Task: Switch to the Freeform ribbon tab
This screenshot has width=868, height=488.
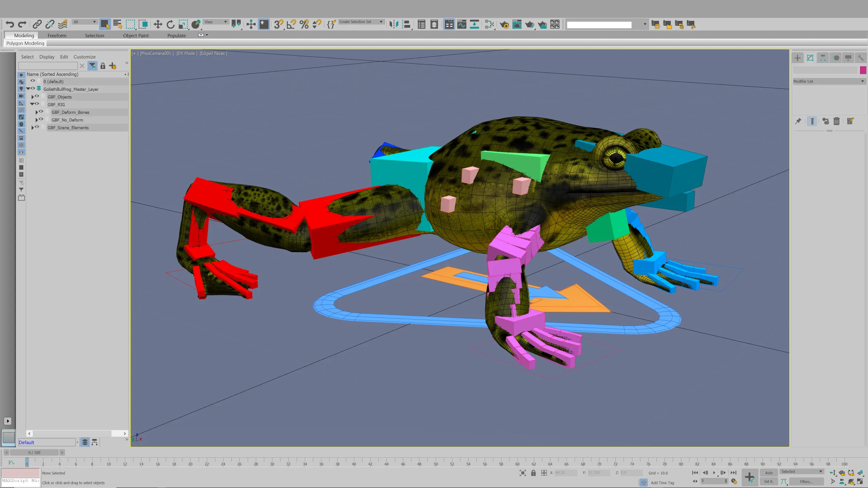Action: 57,35
